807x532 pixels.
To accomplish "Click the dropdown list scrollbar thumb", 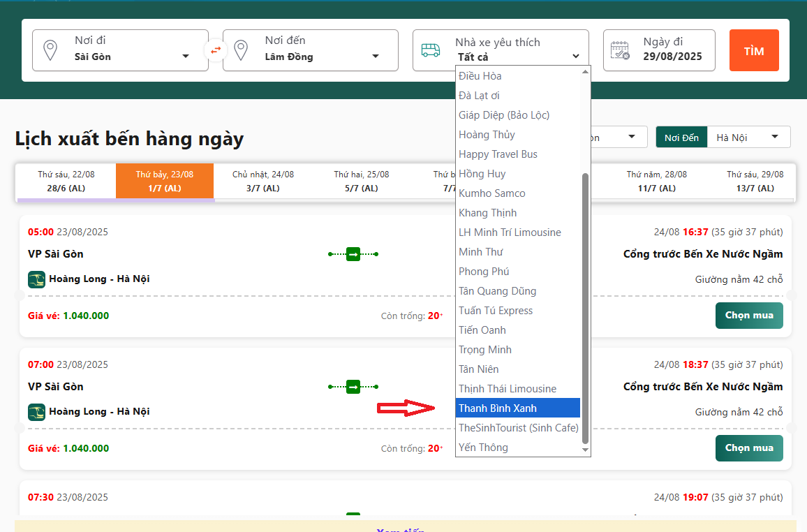I will coord(585,309).
